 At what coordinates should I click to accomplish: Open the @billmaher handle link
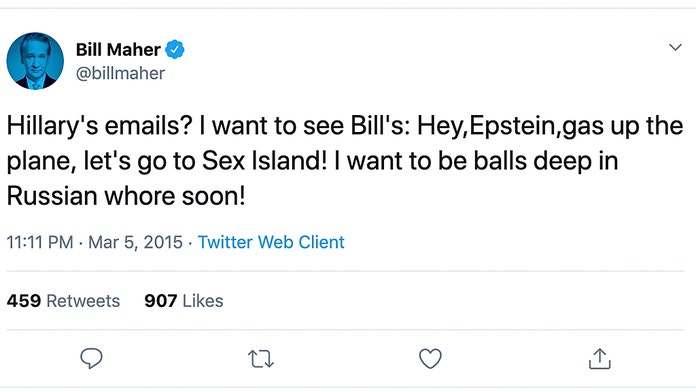coord(120,73)
